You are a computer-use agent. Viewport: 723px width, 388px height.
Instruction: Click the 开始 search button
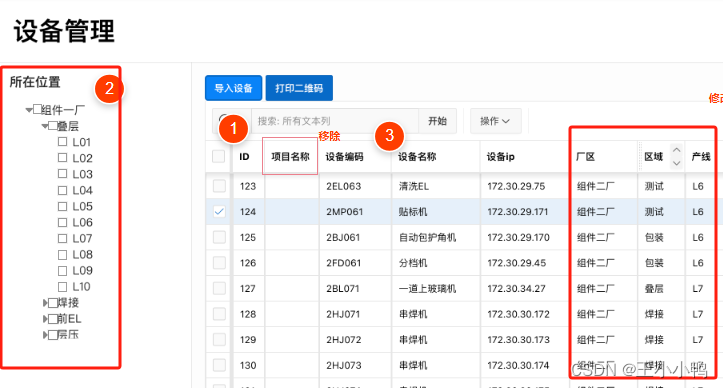pyautogui.click(x=437, y=121)
